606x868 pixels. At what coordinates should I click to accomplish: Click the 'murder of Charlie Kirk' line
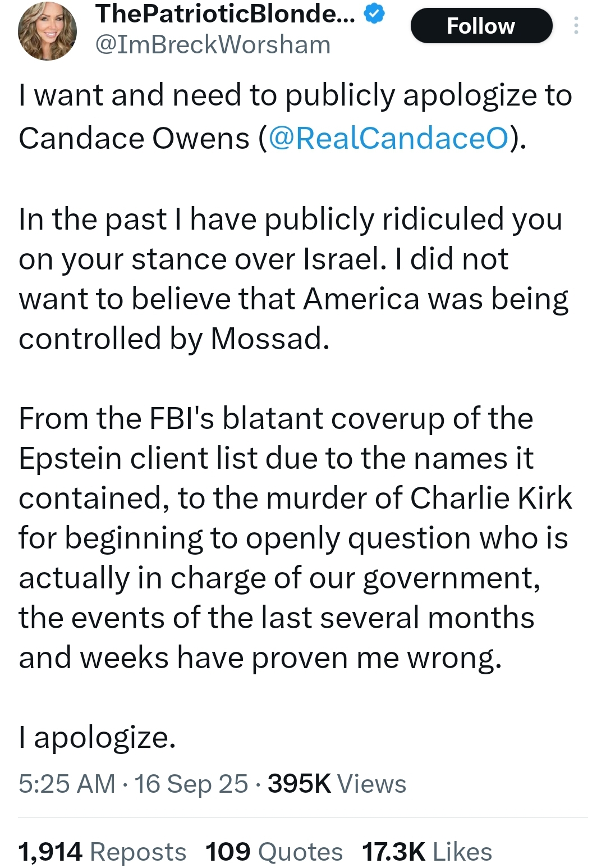pyautogui.click(x=295, y=499)
